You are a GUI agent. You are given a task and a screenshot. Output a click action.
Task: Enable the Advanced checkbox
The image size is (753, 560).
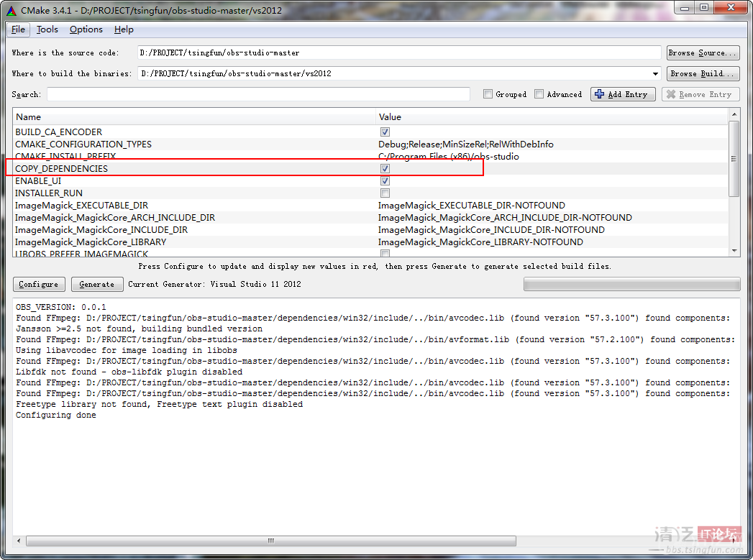point(539,94)
